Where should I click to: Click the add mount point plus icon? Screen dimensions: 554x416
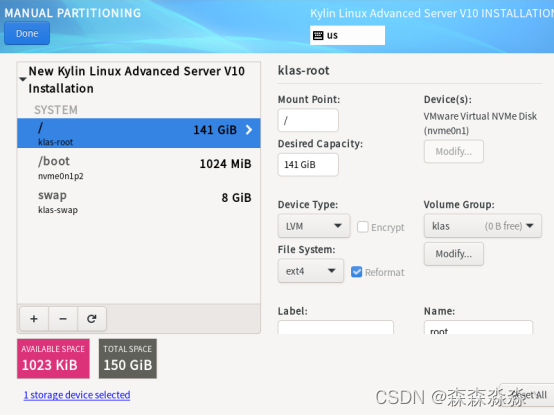pyautogui.click(x=34, y=319)
